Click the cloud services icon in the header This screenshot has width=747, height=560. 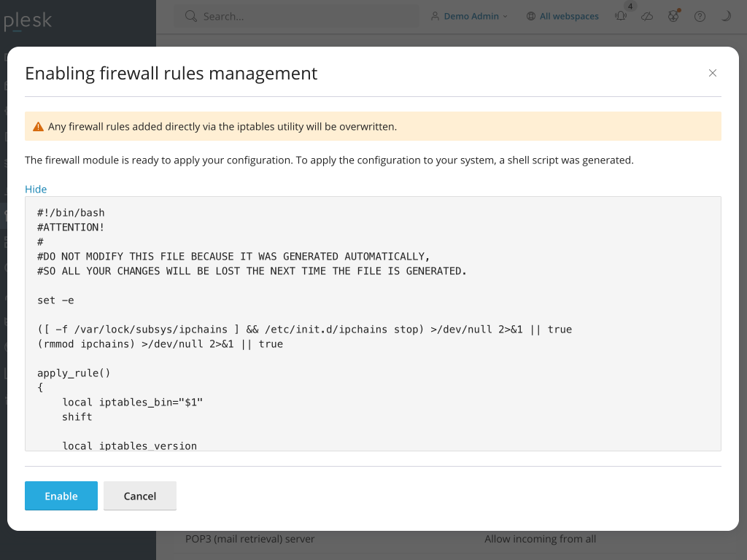[x=647, y=15]
